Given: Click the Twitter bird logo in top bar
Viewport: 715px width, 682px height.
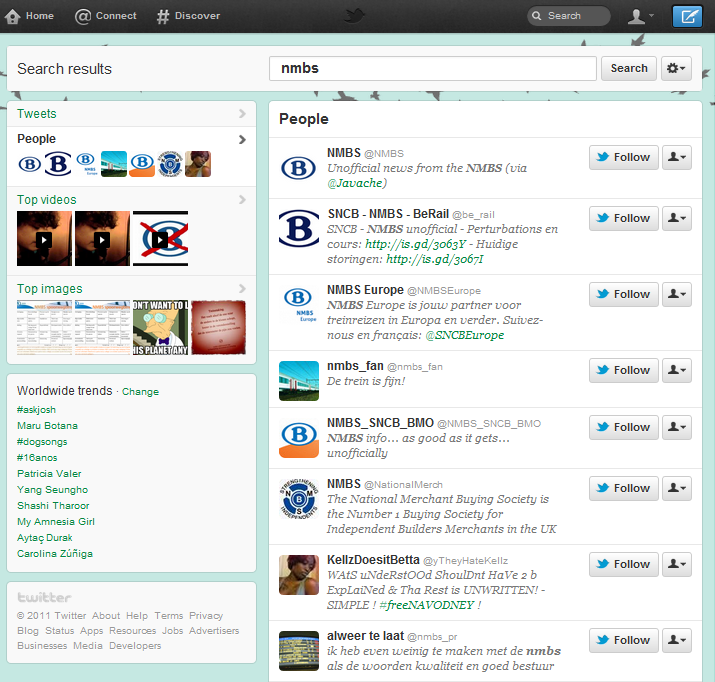Looking at the screenshot, I should point(356,15).
